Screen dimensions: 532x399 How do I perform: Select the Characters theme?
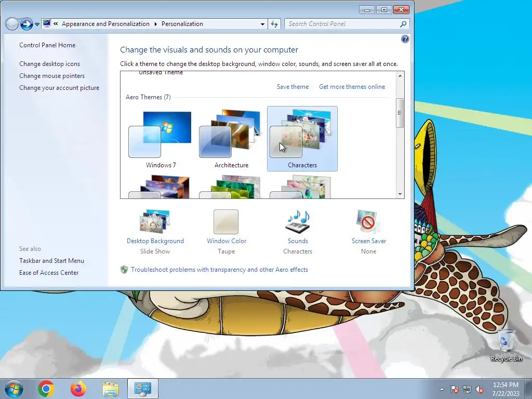click(x=302, y=139)
